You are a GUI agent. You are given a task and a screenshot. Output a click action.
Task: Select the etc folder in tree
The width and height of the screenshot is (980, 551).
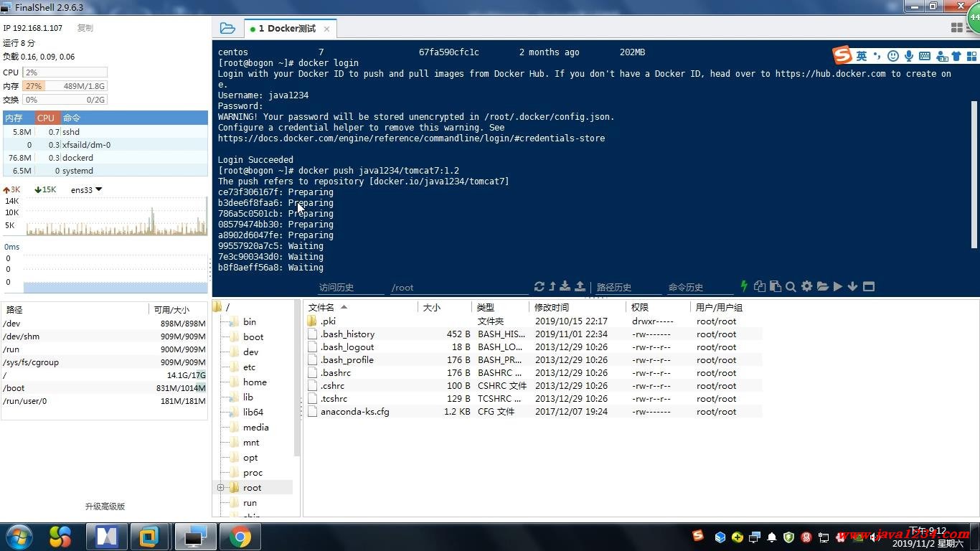point(249,367)
